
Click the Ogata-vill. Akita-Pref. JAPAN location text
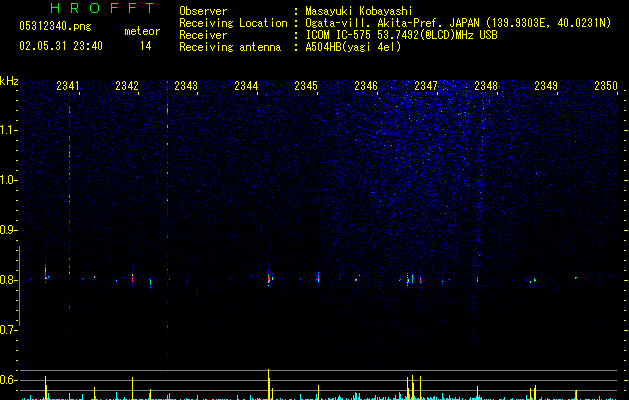pyautogui.click(x=458, y=23)
